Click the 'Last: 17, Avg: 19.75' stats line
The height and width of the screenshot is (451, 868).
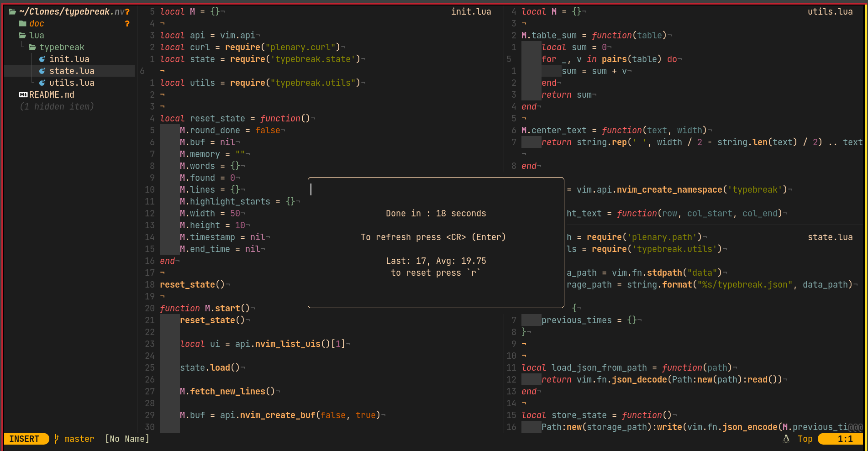point(436,261)
